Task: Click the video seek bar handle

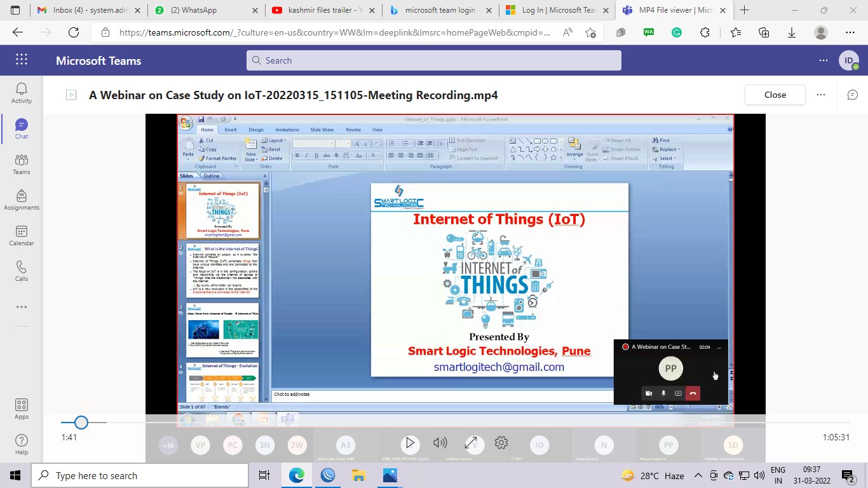Action: [x=81, y=423]
